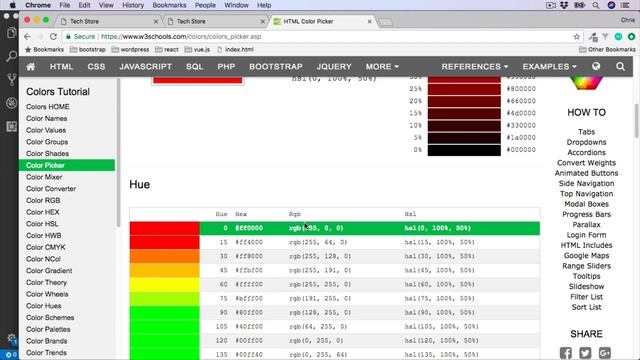
Task: Switch to the first Tech Store tab
Action: pos(109,21)
